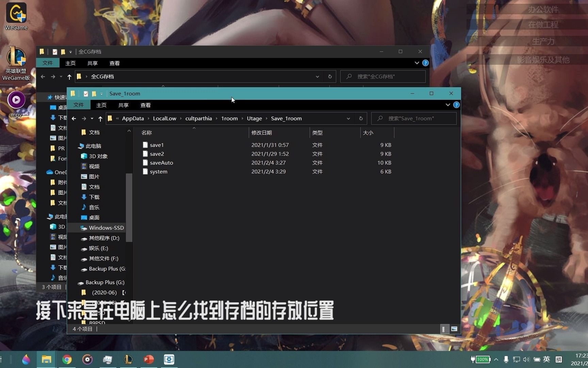Switch to large icons view in status bar
The image size is (588, 368).
coord(454,329)
